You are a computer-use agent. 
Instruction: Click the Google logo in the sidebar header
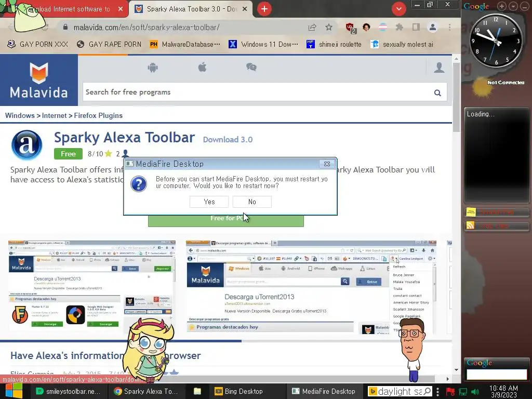coord(476,6)
